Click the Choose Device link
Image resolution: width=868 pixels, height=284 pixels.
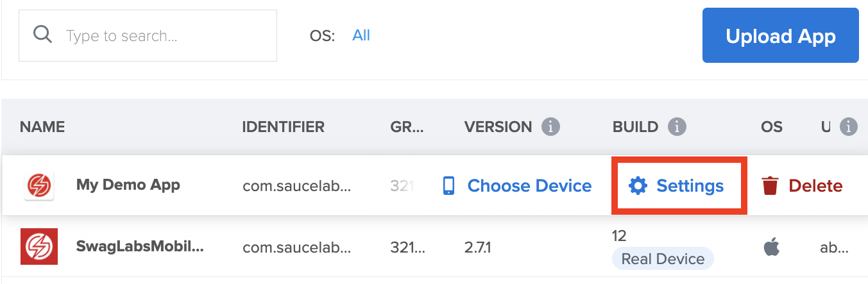point(529,186)
